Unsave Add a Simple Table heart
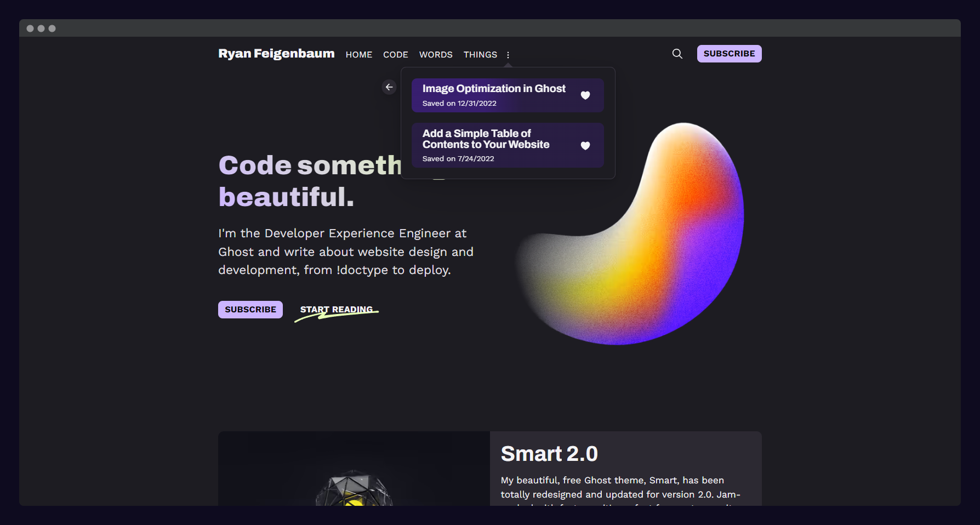This screenshot has height=525, width=980. pos(585,146)
